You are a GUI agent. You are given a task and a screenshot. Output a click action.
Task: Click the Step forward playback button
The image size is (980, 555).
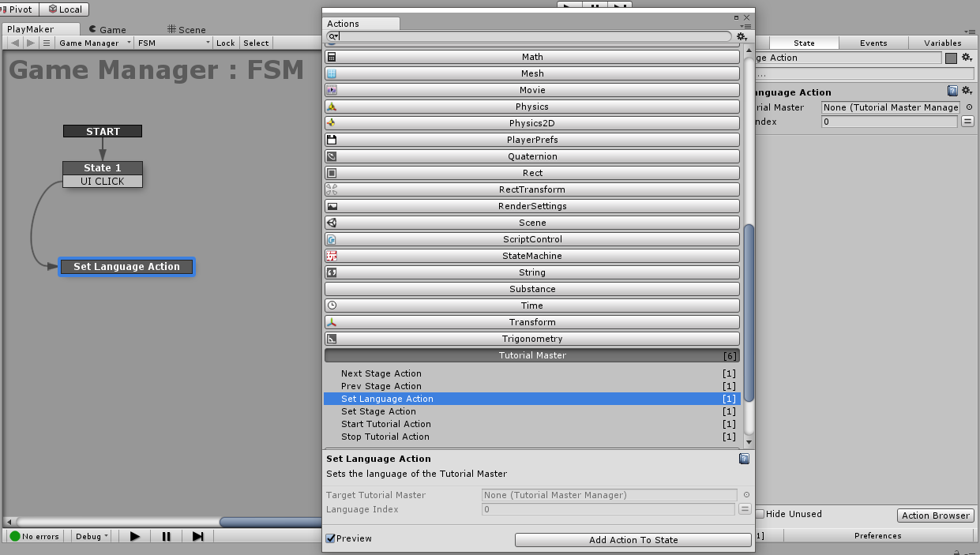tap(197, 536)
